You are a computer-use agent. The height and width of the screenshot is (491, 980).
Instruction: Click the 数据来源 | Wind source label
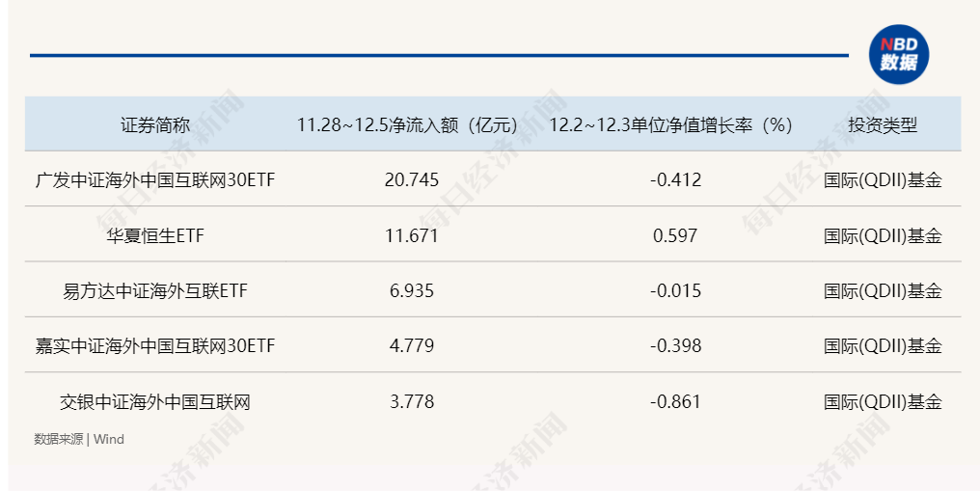click(79, 439)
